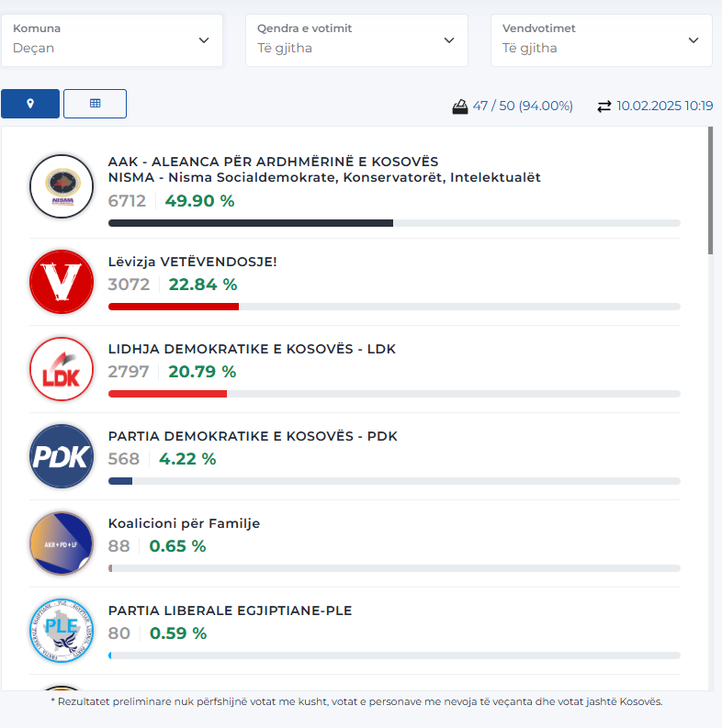Switch to table grid view

95,104
